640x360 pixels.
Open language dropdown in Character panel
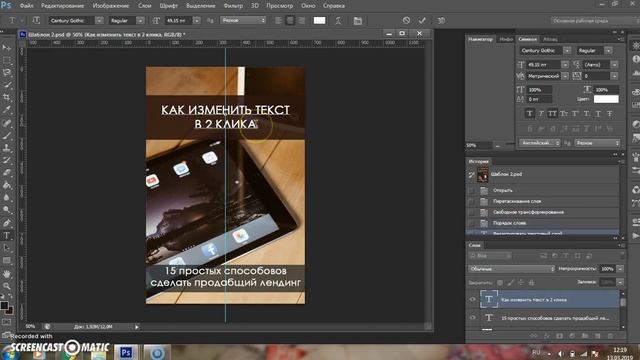(540, 143)
